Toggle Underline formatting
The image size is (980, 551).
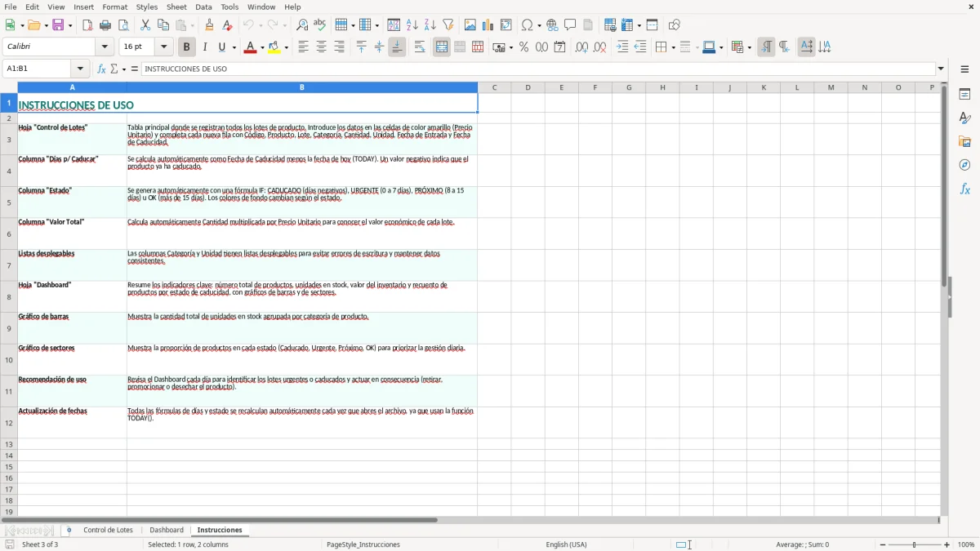click(222, 47)
